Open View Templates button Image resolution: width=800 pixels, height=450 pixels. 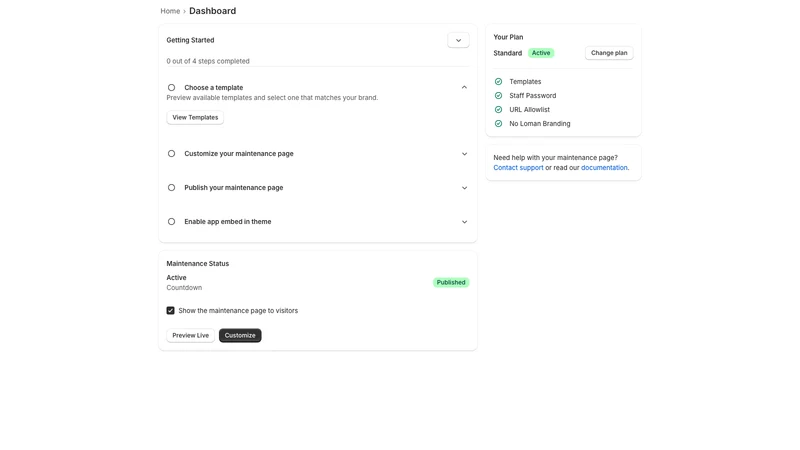[x=195, y=117]
